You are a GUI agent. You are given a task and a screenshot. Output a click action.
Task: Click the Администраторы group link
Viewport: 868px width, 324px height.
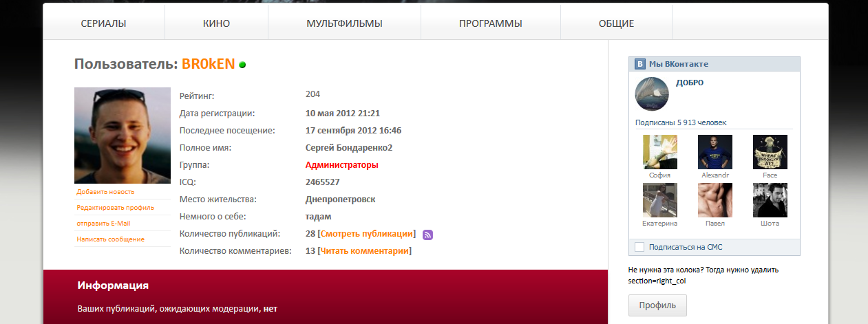click(341, 165)
